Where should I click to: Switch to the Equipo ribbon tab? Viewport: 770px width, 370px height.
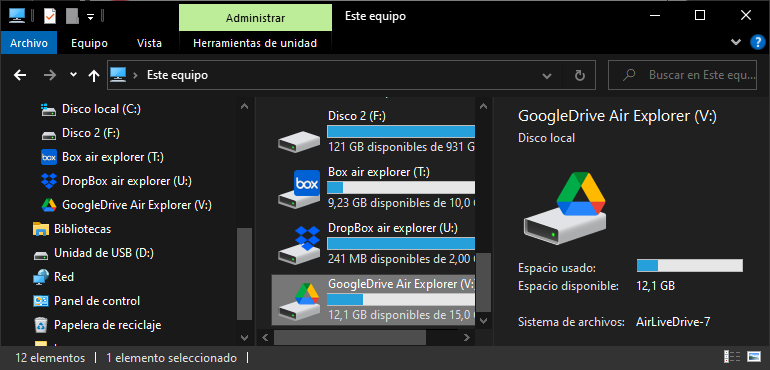89,43
